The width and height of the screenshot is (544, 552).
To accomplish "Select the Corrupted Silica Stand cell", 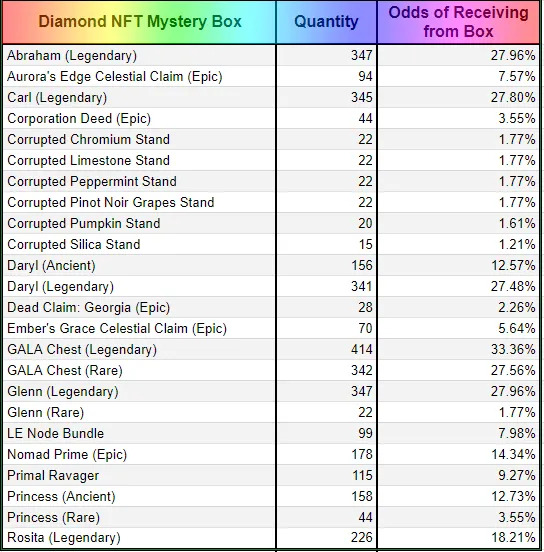I will [139, 244].
